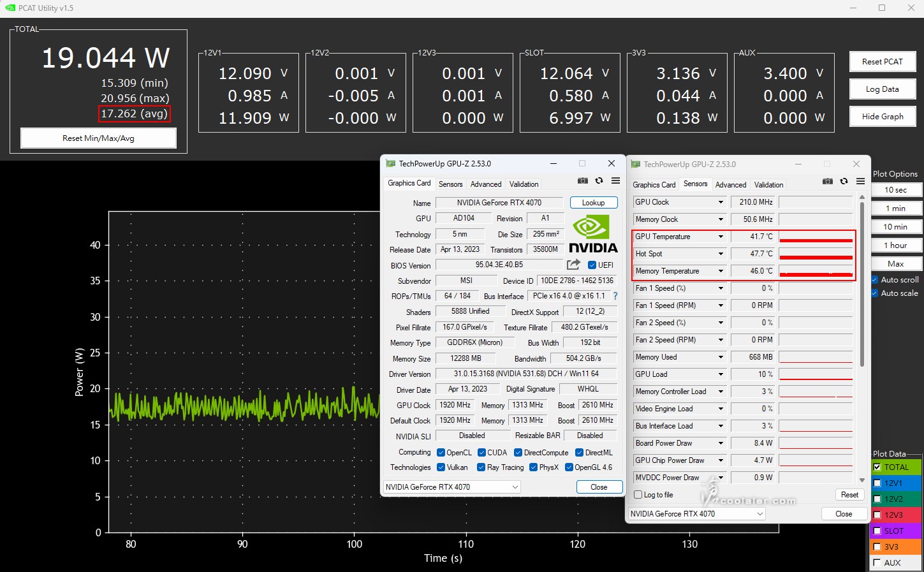The width and height of the screenshot is (924, 572).
Task: Check the 12V1 plot data checkbox
Action: pos(877,483)
